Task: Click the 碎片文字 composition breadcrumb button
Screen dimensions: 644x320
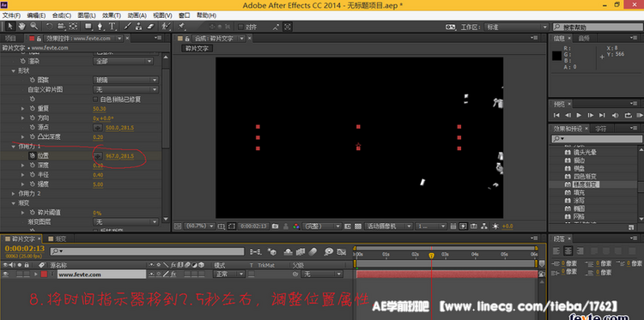Action: point(197,48)
